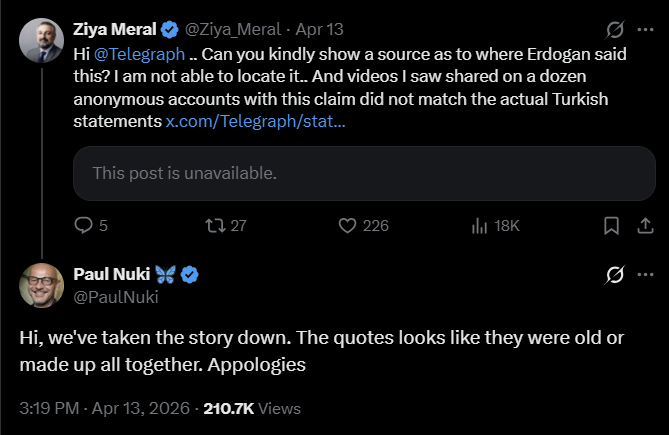Click the 210.7K Views count
The width and height of the screenshot is (669, 435).
pyautogui.click(x=251, y=408)
